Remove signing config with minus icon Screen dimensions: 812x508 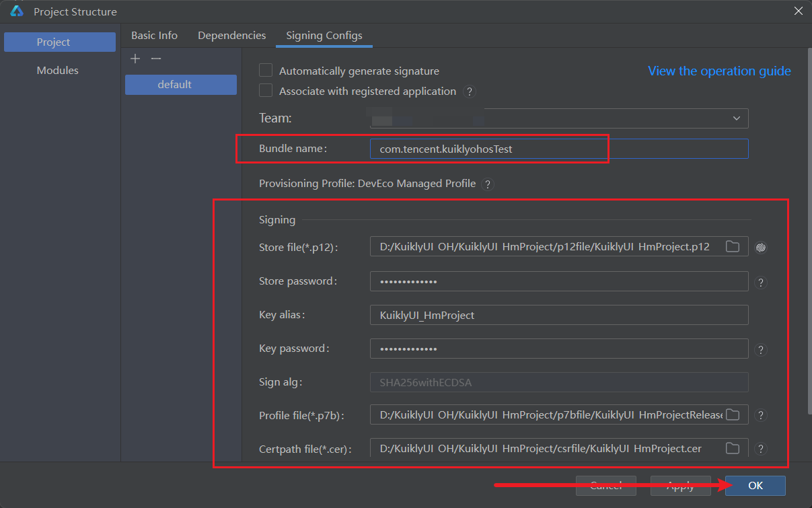tap(156, 59)
